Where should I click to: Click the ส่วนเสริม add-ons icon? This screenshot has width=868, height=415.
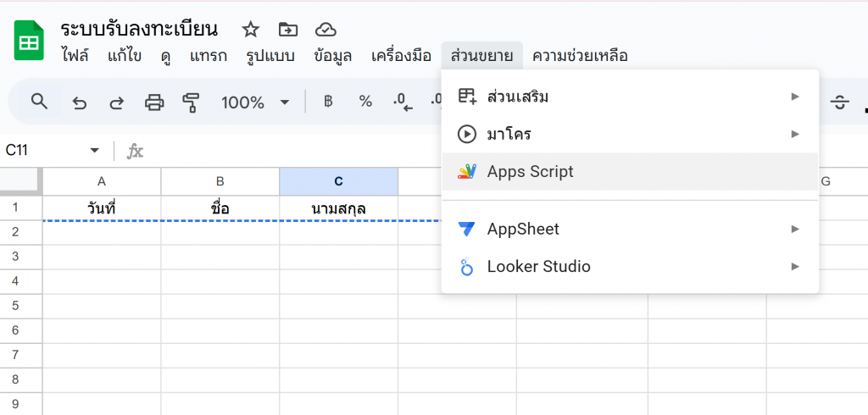(467, 97)
